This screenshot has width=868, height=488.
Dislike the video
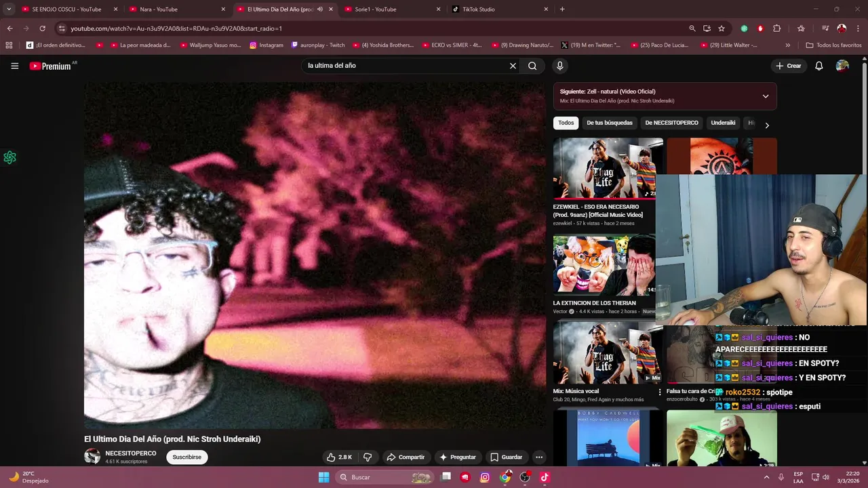click(368, 457)
